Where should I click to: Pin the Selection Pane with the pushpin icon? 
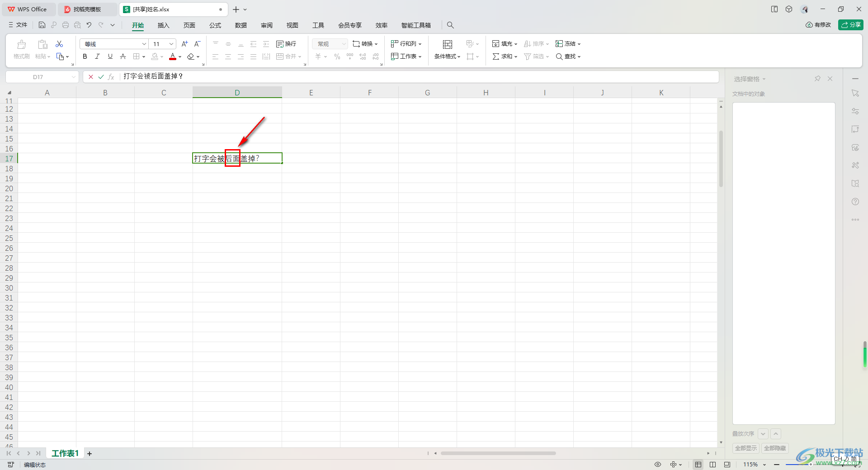[x=817, y=79]
